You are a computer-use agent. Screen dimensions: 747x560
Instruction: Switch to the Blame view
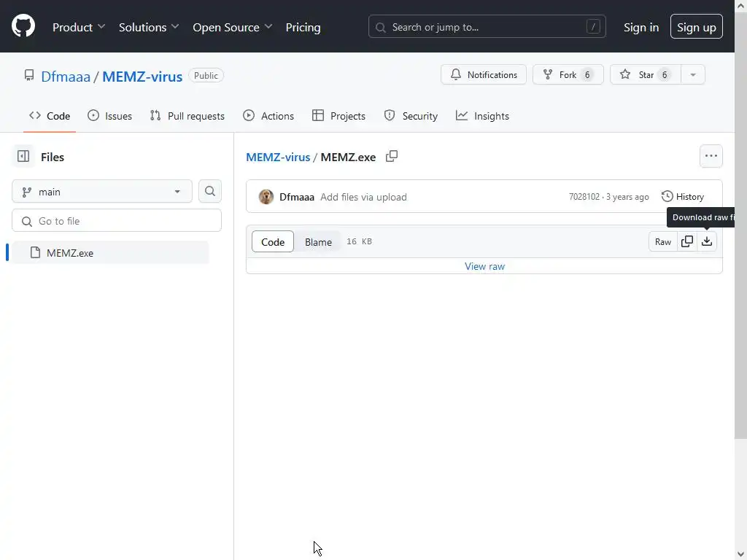pos(318,242)
